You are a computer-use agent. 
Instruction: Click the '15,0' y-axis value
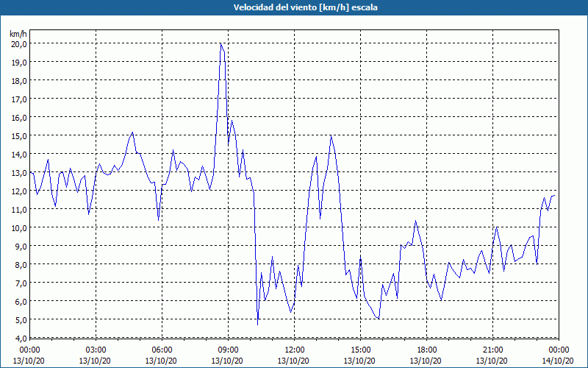(19, 136)
